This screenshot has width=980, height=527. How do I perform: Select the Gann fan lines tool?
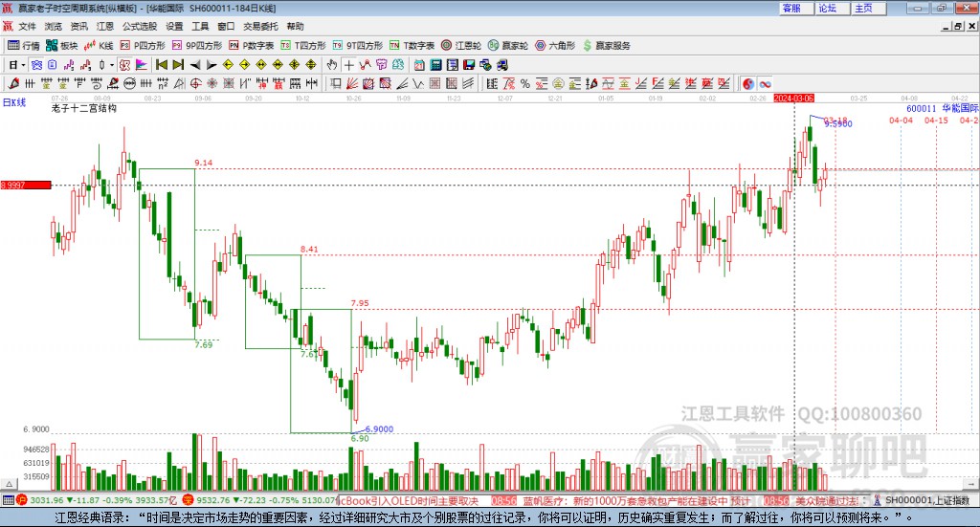coord(352,83)
